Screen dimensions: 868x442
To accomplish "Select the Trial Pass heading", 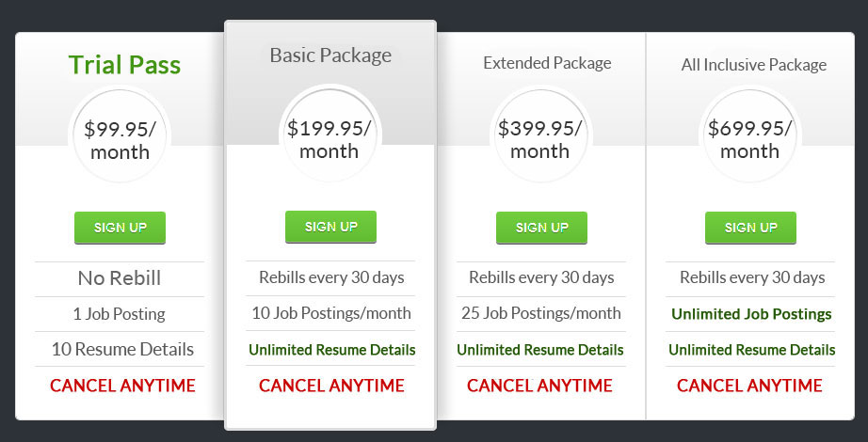I will tap(124, 65).
